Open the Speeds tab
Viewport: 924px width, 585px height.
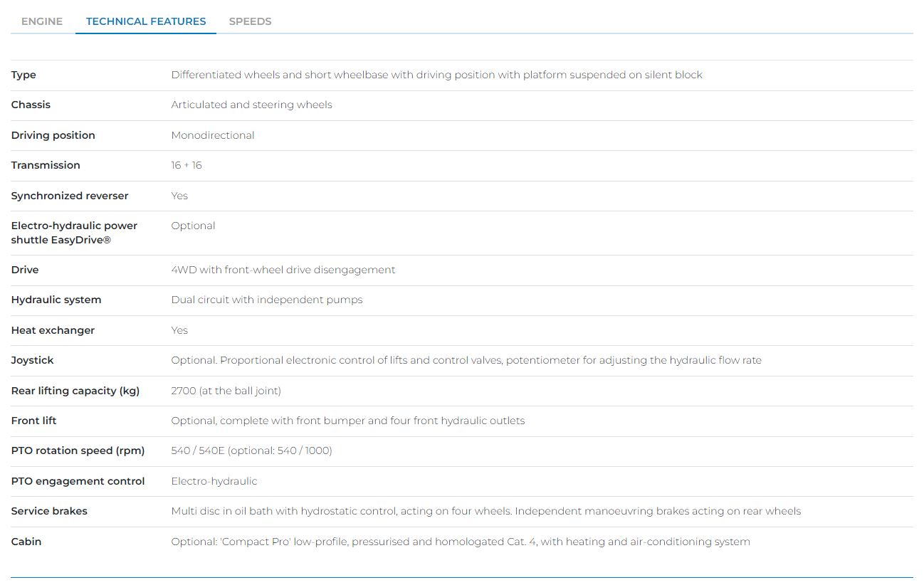[250, 21]
